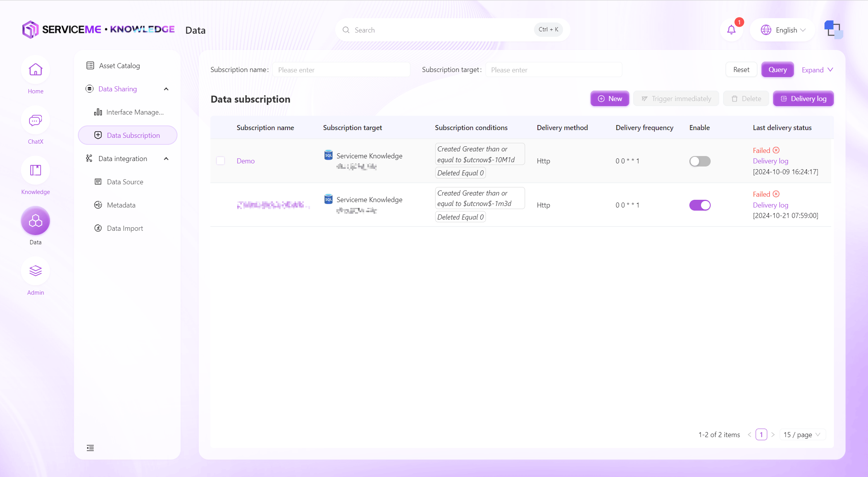The image size is (868, 477).
Task: Click the Subscription name input field
Action: coord(341,70)
